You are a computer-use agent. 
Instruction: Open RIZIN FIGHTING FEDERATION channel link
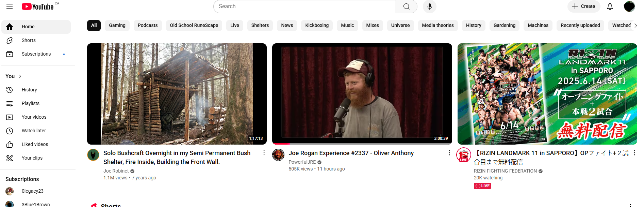coord(505,171)
